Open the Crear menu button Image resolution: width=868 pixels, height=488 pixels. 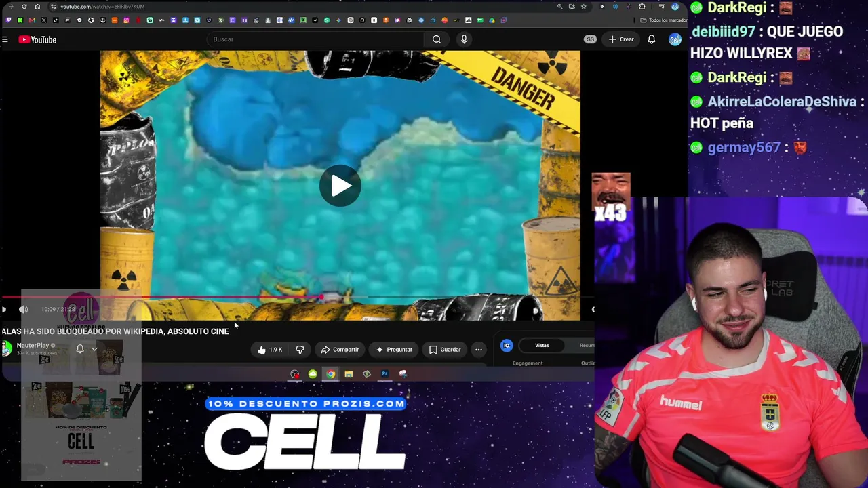(x=621, y=39)
